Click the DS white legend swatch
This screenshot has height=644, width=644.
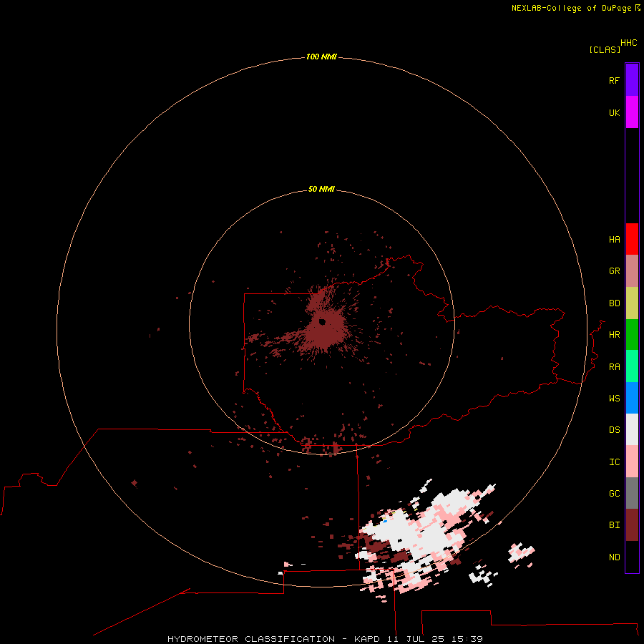[632, 429]
